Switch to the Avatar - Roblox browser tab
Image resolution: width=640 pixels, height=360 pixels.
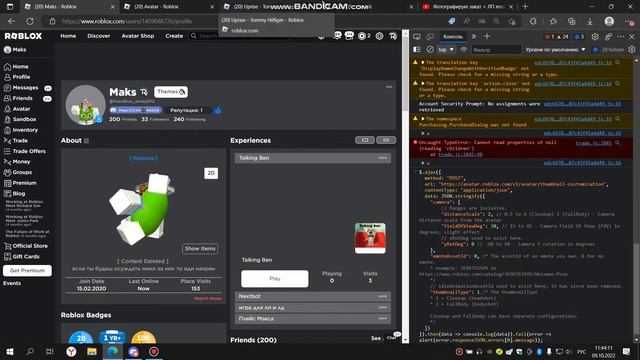pyautogui.click(x=168, y=7)
